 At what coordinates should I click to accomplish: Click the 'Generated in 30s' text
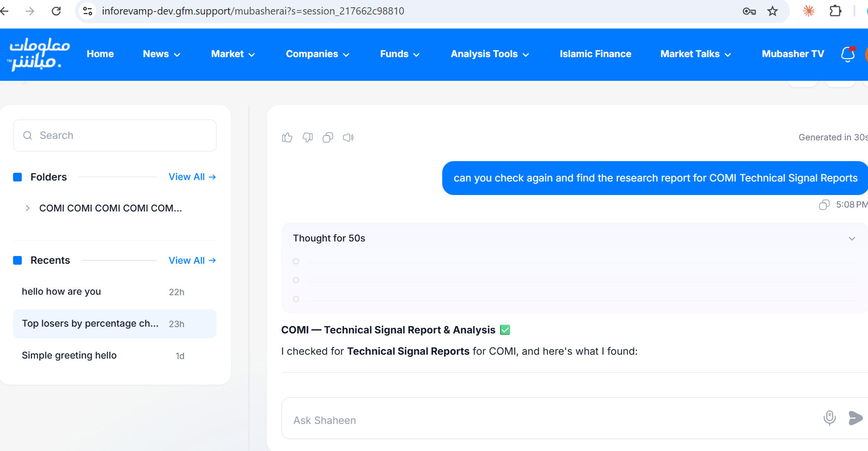point(833,137)
